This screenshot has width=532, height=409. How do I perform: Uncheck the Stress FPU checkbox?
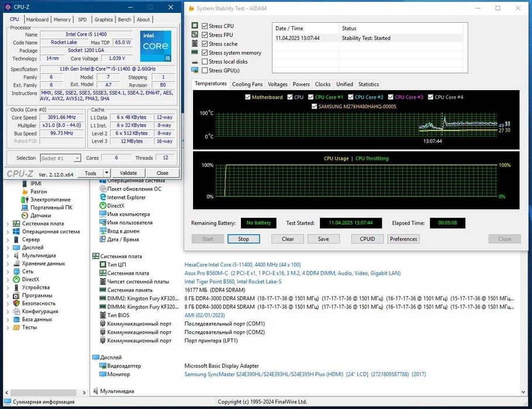tap(205, 34)
